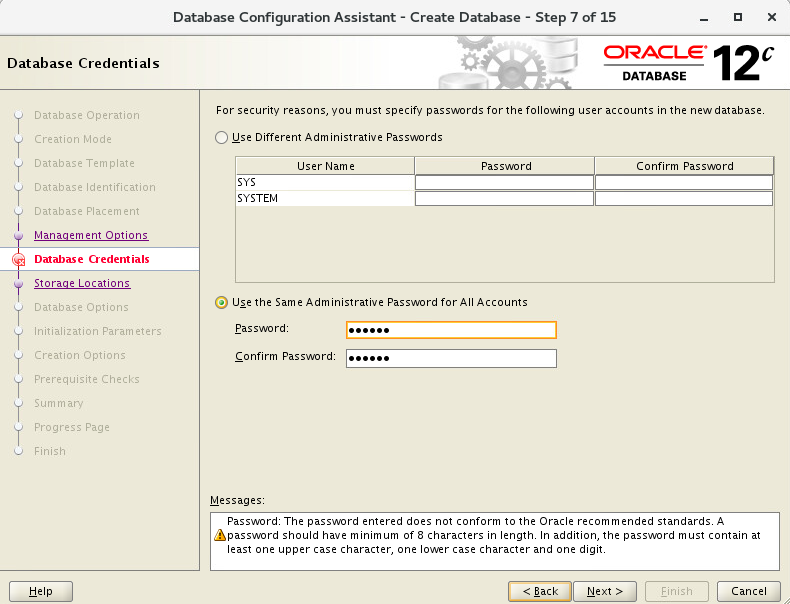The width and height of the screenshot is (790, 604).
Task: Click the Back button
Action: [x=540, y=591]
